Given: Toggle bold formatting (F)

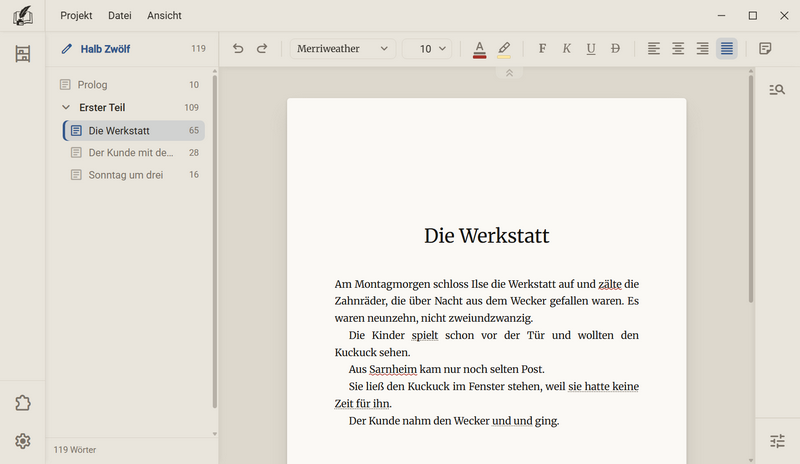Looking at the screenshot, I should pyautogui.click(x=542, y=48).
